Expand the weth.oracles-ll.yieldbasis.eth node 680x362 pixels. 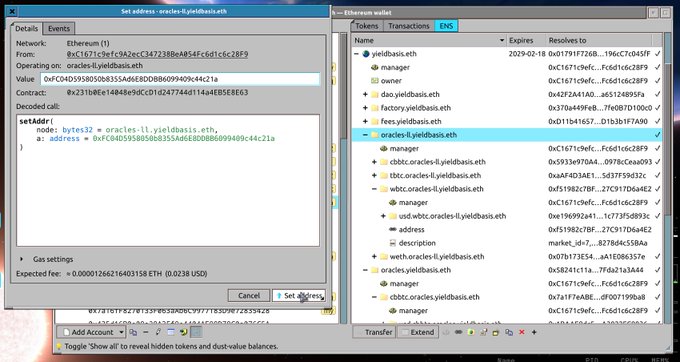[374, 257]
